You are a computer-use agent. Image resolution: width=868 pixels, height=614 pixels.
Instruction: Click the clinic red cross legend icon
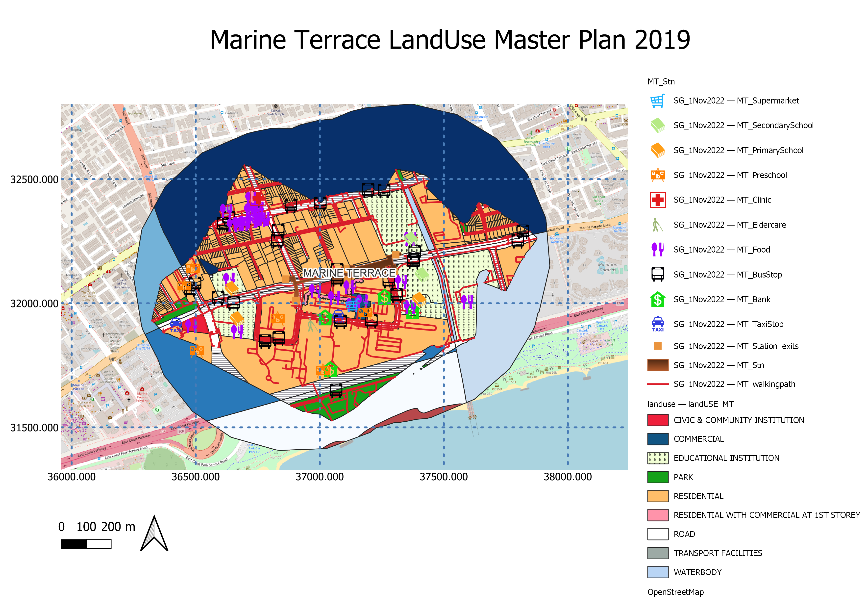coord(657,200)
